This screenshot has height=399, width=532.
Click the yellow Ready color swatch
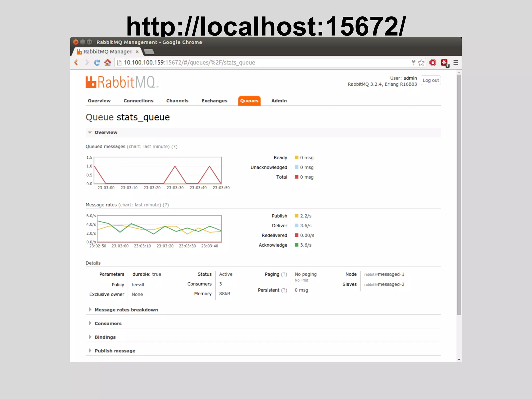[x=296, y=157]
